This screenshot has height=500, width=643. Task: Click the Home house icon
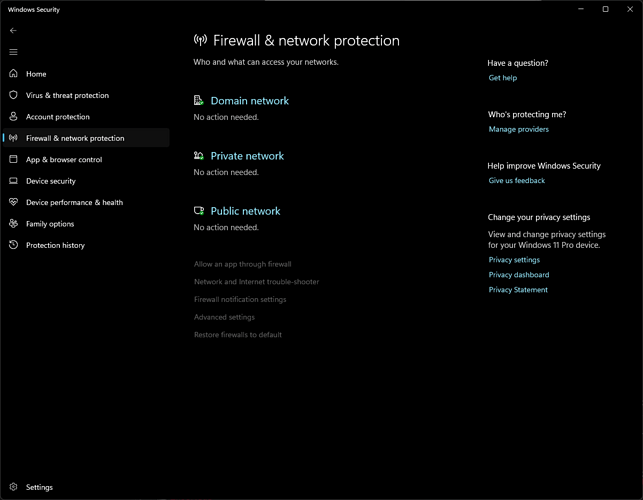pyautogui.click(x=13, y=74)
